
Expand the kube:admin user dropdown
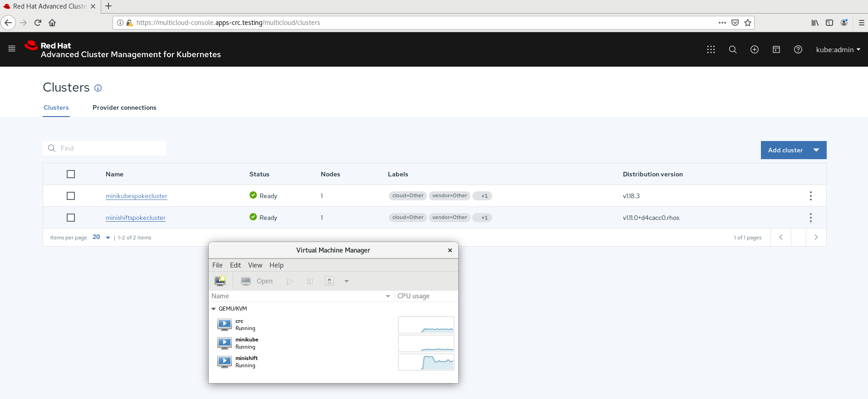click(838, 49)
